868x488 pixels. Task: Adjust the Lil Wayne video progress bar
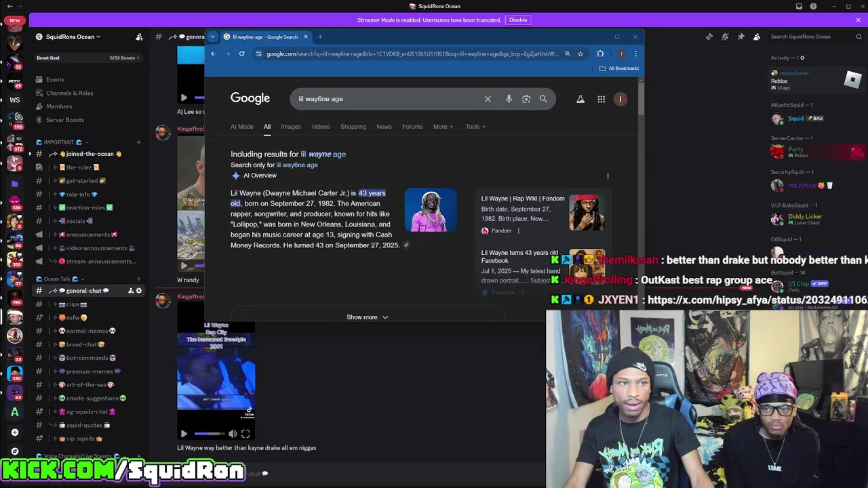tap(209, 434)
